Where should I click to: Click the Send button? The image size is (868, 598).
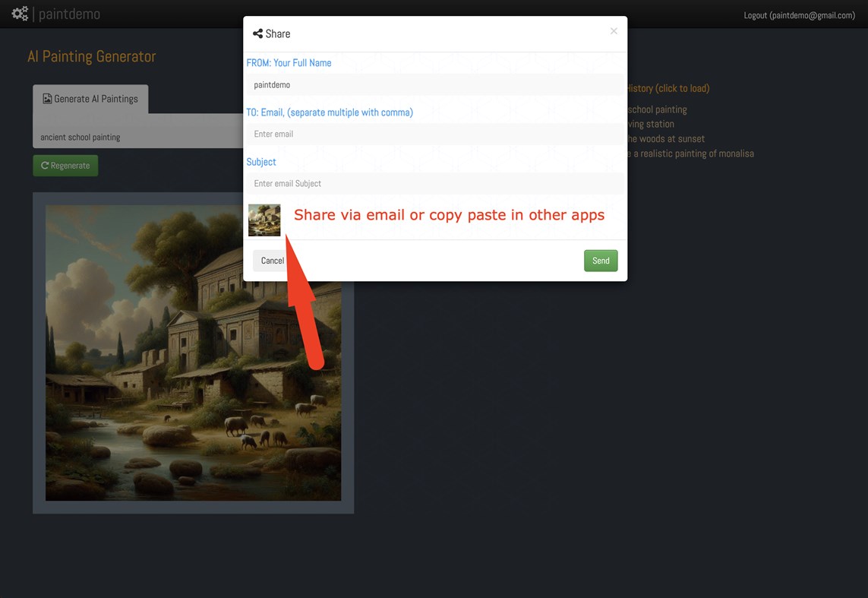pyautogui.click(x=601, y=260)
